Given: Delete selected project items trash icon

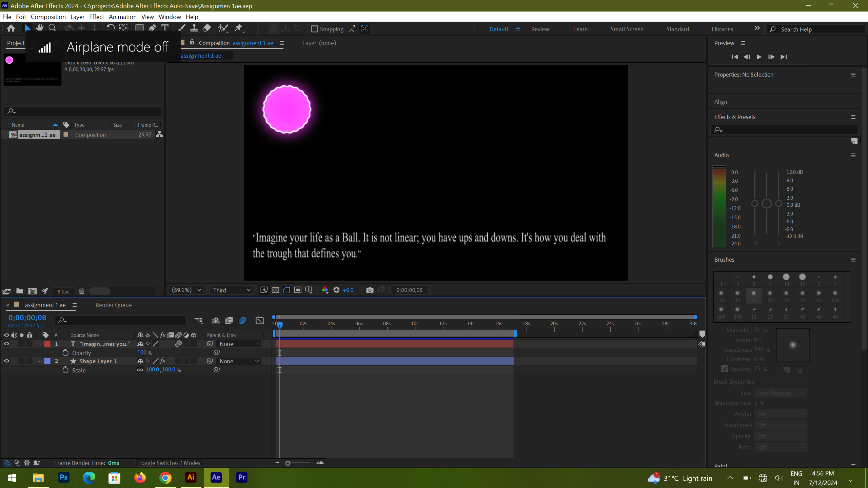Looking at the screenshot, I should click(x=82, y=291).
